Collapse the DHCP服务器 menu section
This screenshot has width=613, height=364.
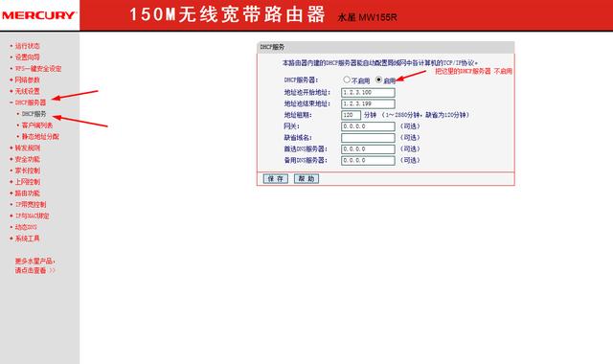click(30, 102)
